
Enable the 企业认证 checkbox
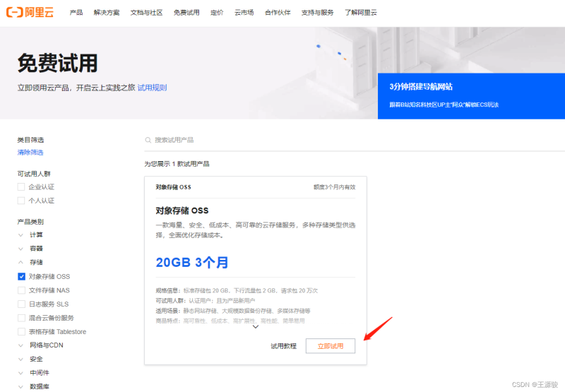(x=21, y=187)
